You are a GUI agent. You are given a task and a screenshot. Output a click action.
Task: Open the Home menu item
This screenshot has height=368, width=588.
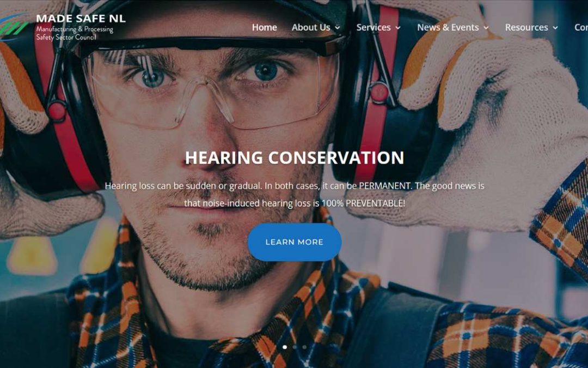point(265,27)
